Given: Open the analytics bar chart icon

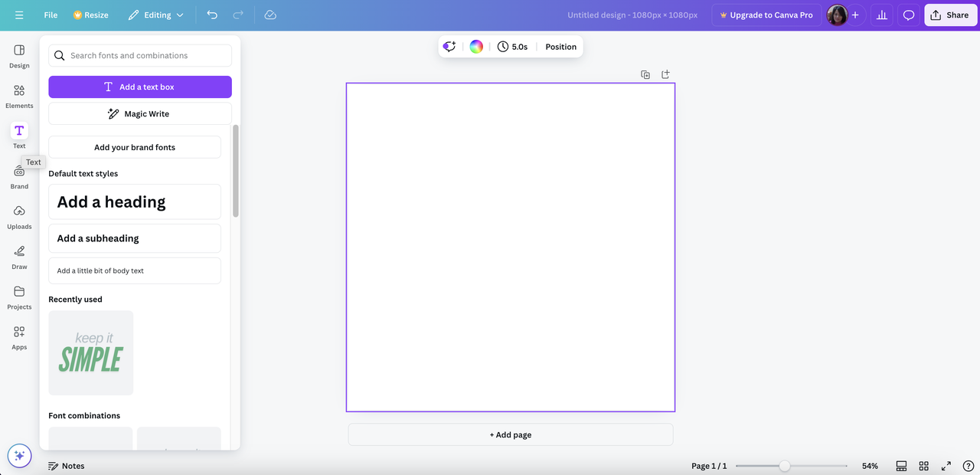Looking at the screenshot, I should pyautogui.click(x=881, y=15).
